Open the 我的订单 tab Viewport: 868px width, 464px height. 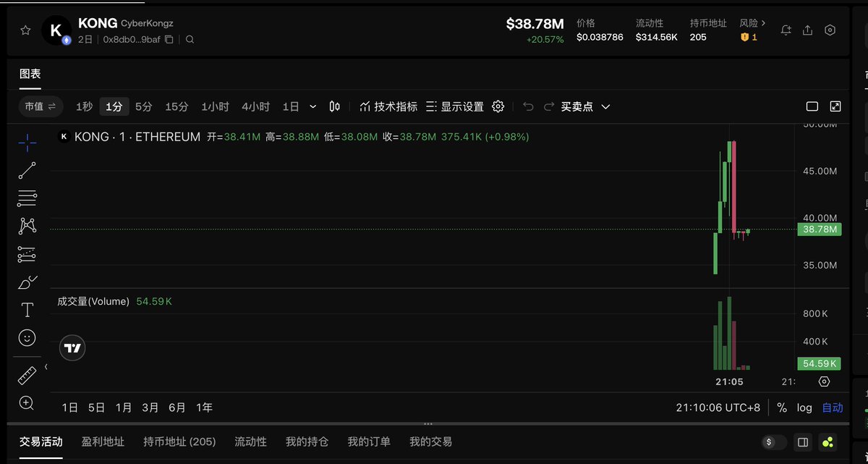369,442
